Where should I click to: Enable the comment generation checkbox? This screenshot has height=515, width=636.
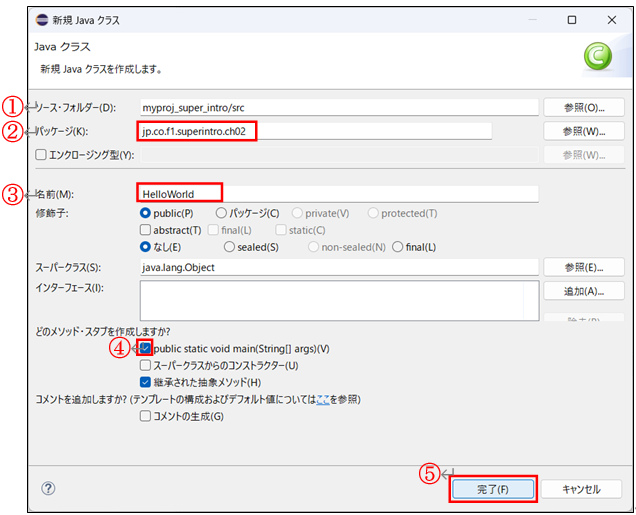click(x=146, y=416)
